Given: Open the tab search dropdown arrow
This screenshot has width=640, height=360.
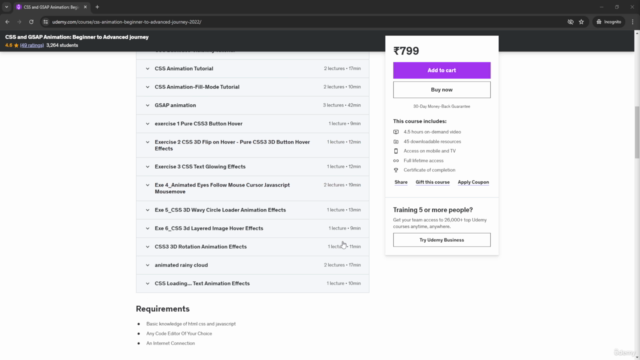Looking at the screenshot, I should 7,7.
